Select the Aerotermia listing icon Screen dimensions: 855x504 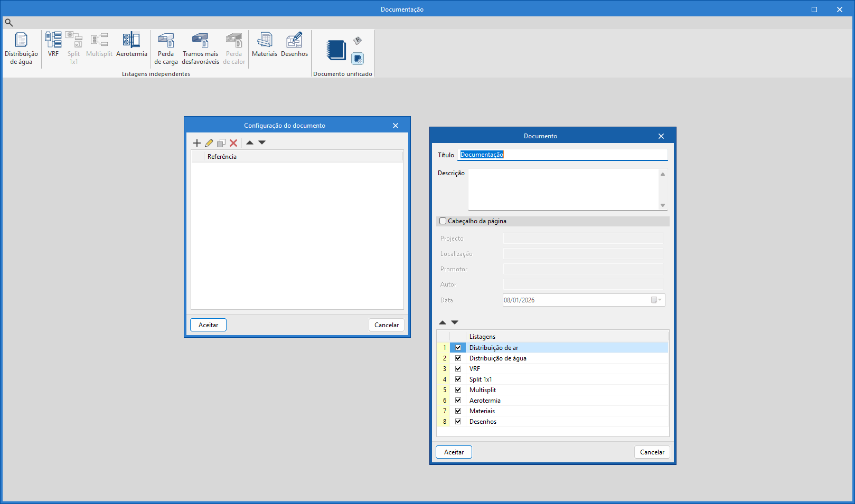(131, 44)
